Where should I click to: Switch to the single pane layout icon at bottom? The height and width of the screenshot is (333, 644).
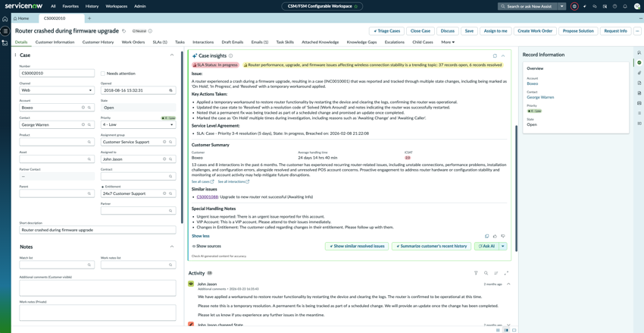point(514,330)
